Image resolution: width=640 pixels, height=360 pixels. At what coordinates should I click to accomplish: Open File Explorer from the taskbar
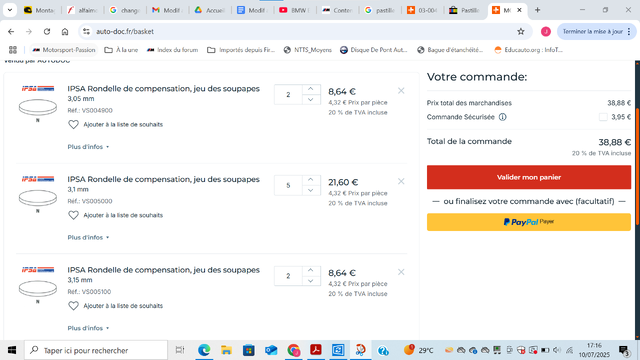coord(226,350)
